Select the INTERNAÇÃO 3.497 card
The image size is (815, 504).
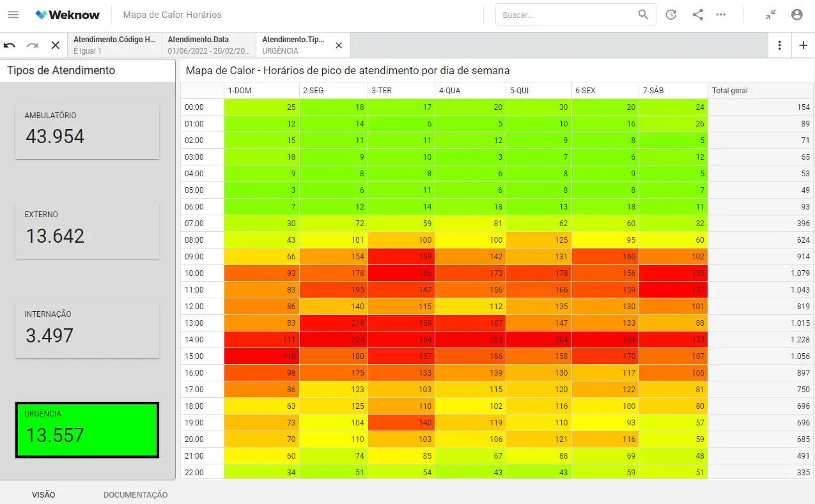click(87, 330)
